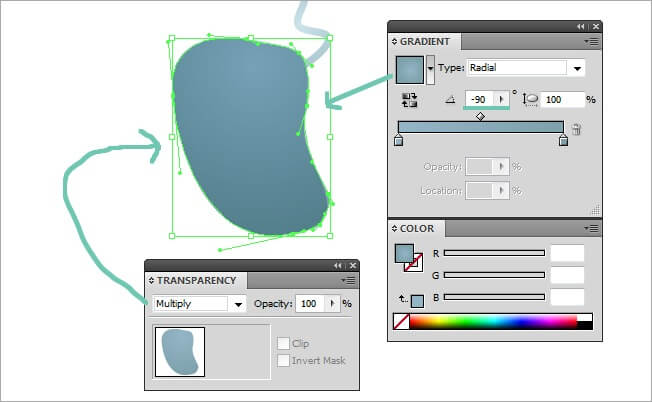The width and height of the screenshot is (652, 402).
Task: Click the gradient angle field showing -90
Action: (x=479, y=99)
